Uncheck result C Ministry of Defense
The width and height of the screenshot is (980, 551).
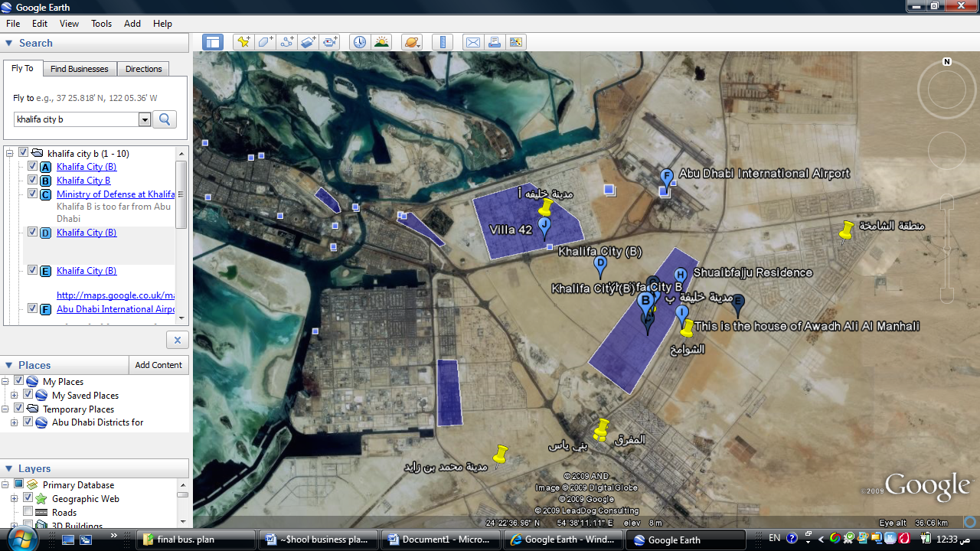(33, 194)
